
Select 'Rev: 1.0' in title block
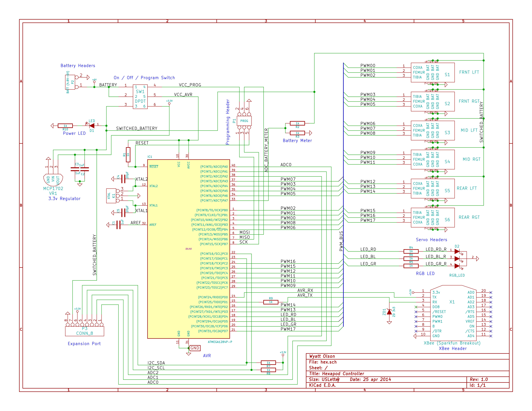point(479,379)
